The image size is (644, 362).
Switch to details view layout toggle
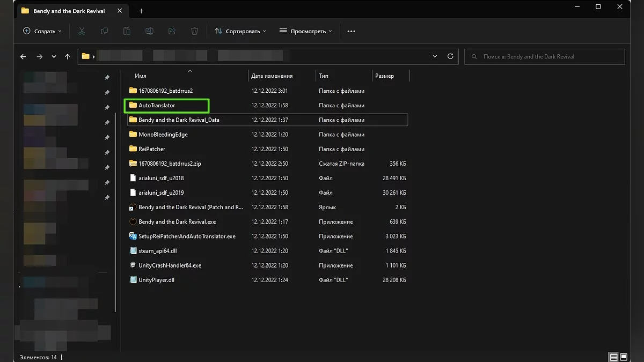coord(613,357)
